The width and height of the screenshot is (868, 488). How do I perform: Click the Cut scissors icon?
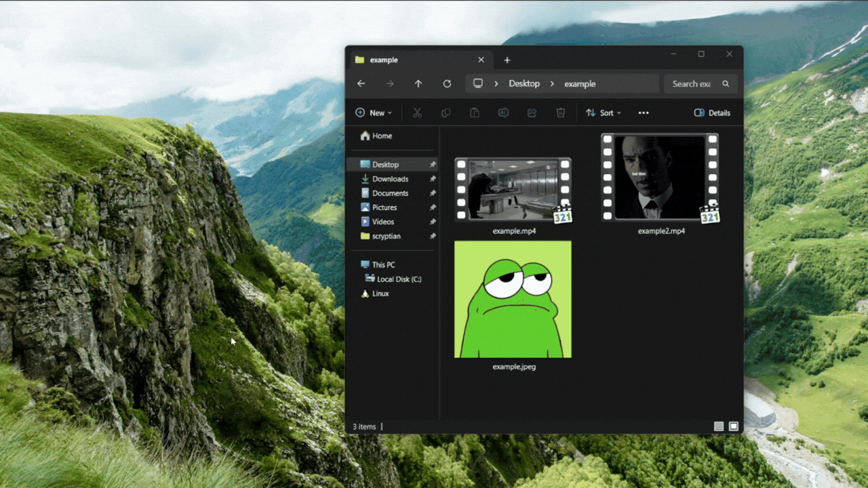tap(417, 113)
